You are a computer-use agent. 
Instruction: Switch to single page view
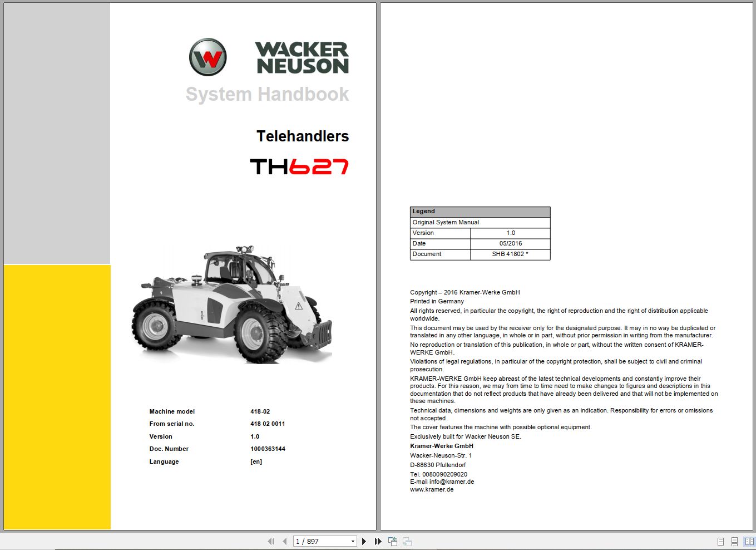click(x=720, y=541)
